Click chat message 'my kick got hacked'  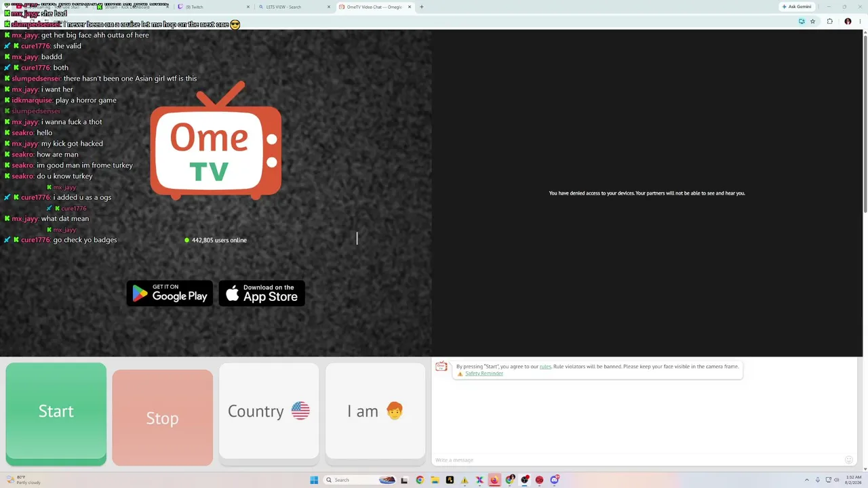72,144
